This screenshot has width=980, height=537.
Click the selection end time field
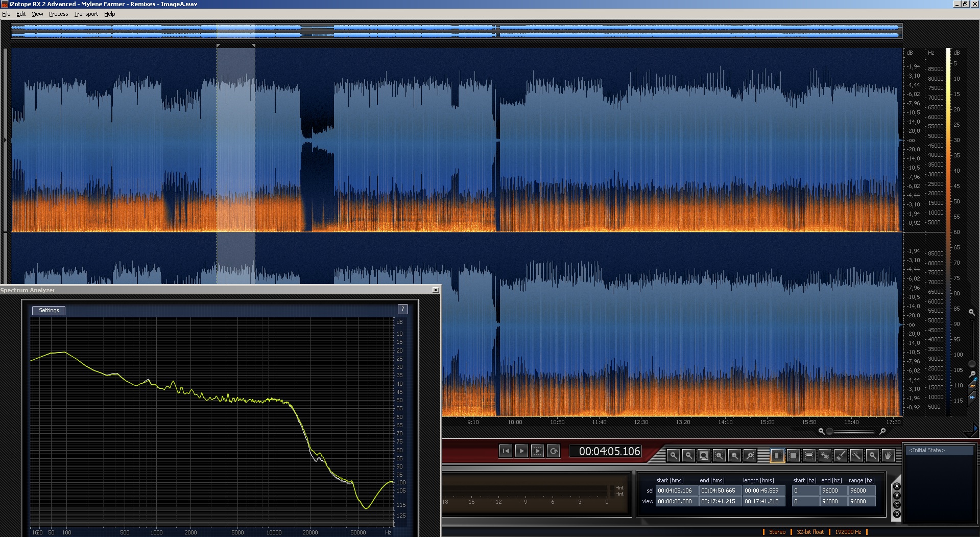[x=720, y=491]
